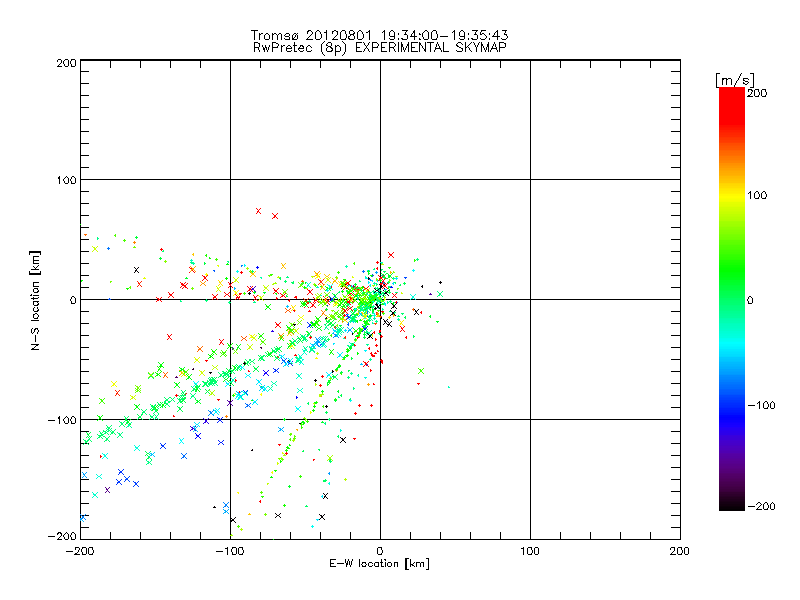This screenshot has height=600, width=800.
Task: Click the colorbar label '200'
Action: (757, 93)
